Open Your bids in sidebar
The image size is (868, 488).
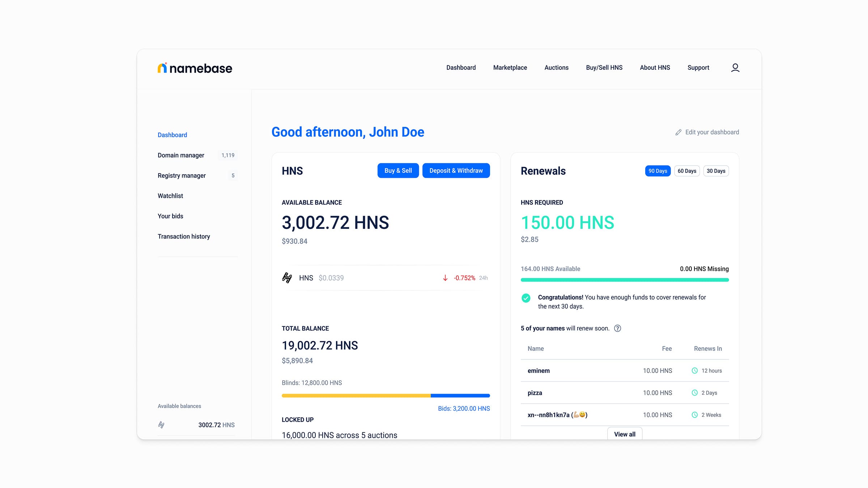pyautogui.click(x=170, y=216)
